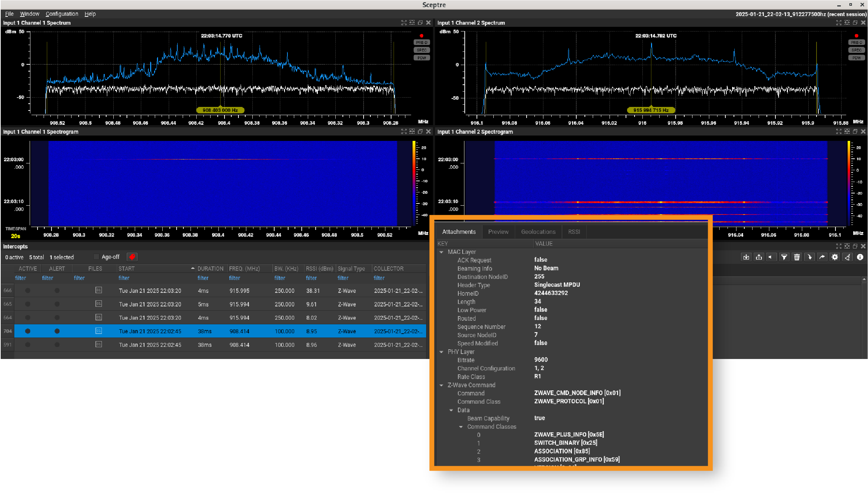Open the Configuration menu

click(62, 14)
